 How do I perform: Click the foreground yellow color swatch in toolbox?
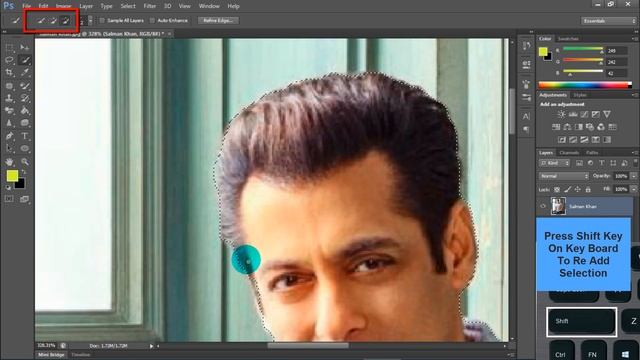(12, 176)
